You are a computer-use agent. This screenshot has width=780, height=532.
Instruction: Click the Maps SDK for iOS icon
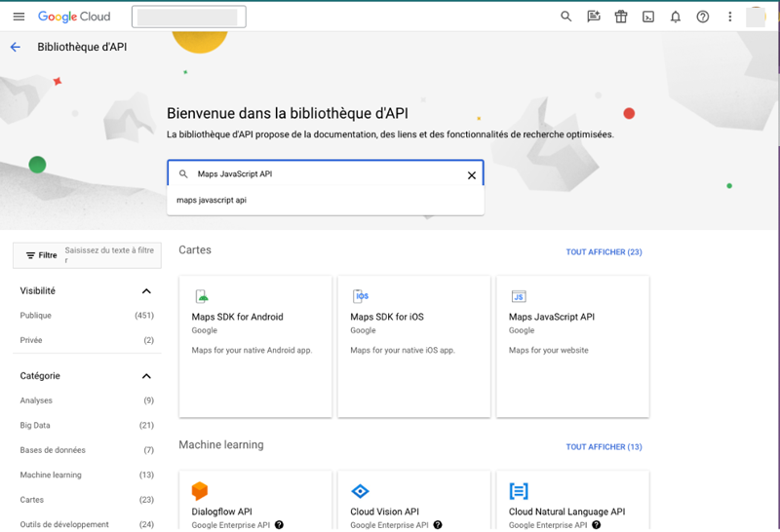coord(360,296)
